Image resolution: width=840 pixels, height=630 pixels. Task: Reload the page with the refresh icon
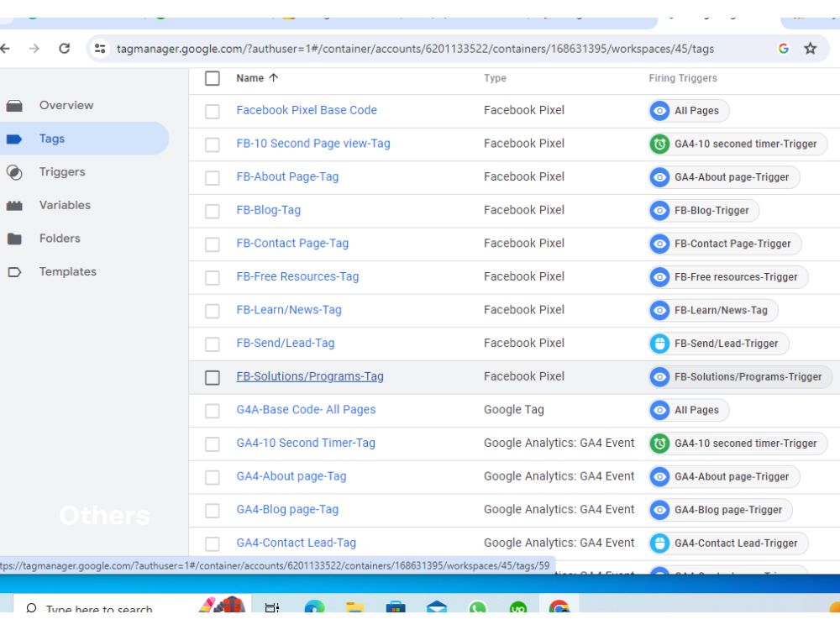(x=65, y=49)
